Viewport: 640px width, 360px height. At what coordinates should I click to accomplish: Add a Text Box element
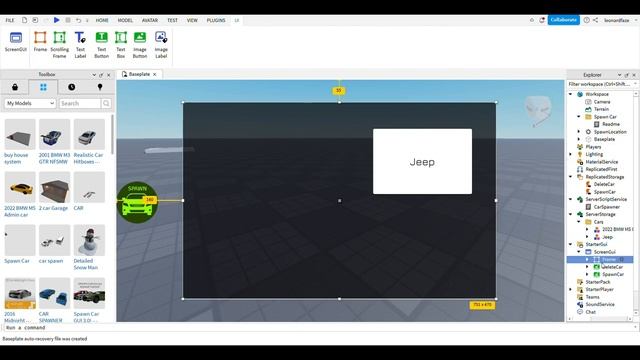tap(121, 44)
